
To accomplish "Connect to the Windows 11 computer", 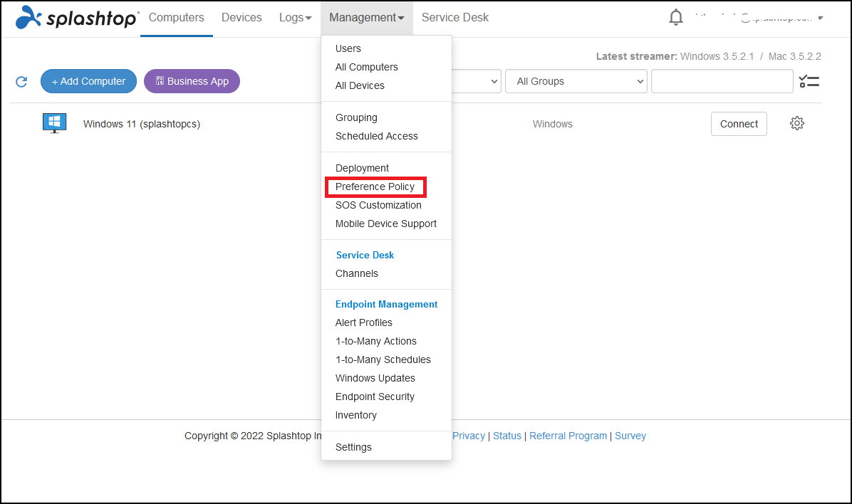I will tap(739, 124).
